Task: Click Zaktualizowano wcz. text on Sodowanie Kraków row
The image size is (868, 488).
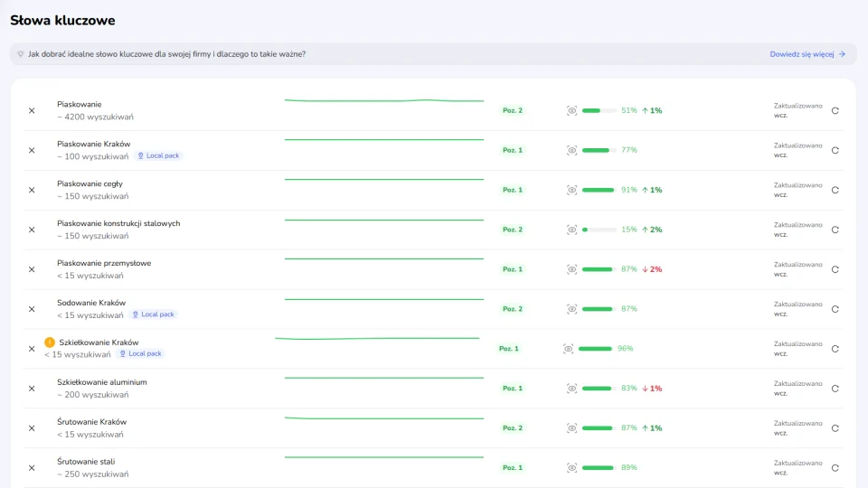Action: (x=797, y=309)
